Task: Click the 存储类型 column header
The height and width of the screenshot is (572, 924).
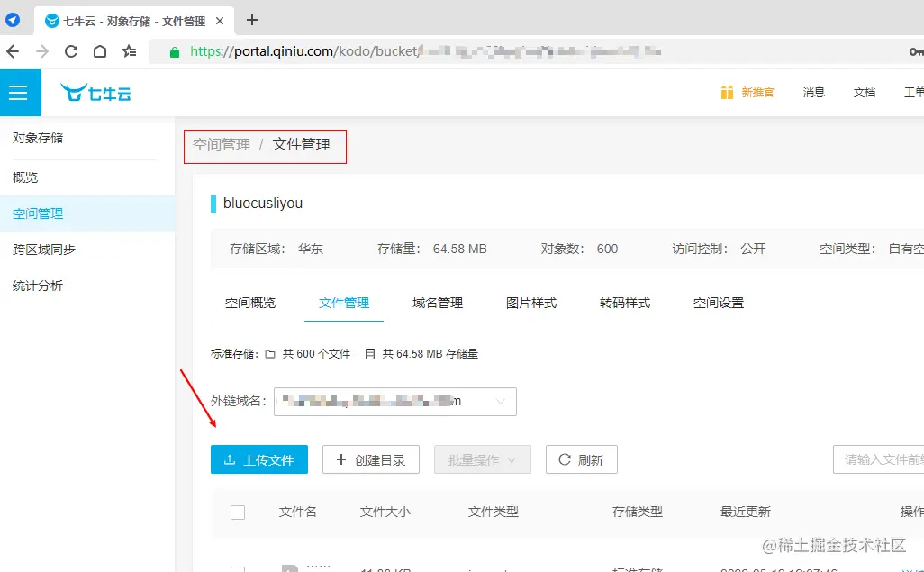Action: 638,512
